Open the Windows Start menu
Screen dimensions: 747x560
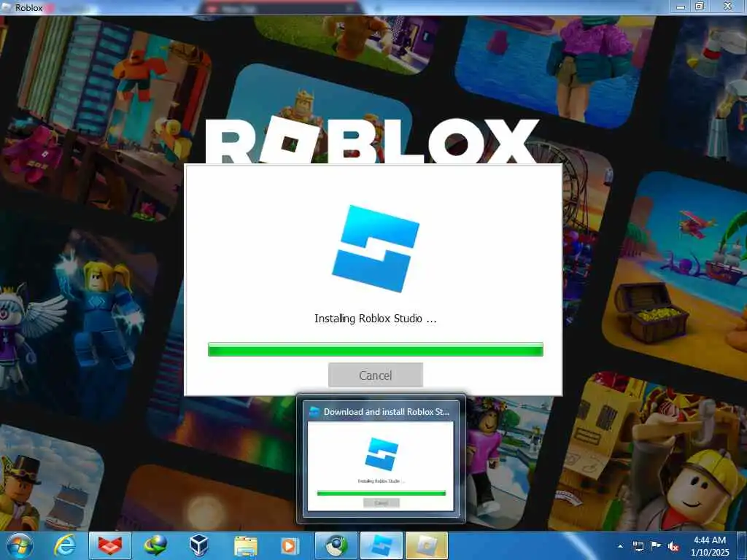pos(19,545)
